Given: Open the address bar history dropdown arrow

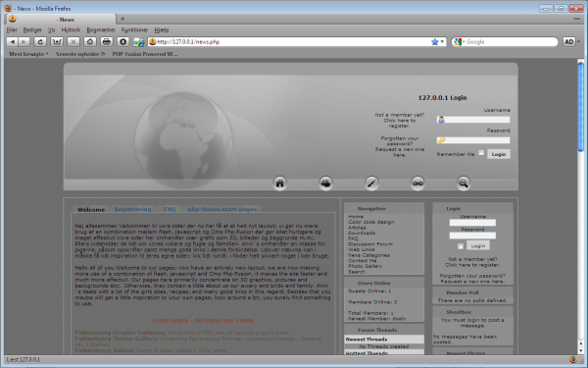Looking at the screenshot, I should click(442, 42).
